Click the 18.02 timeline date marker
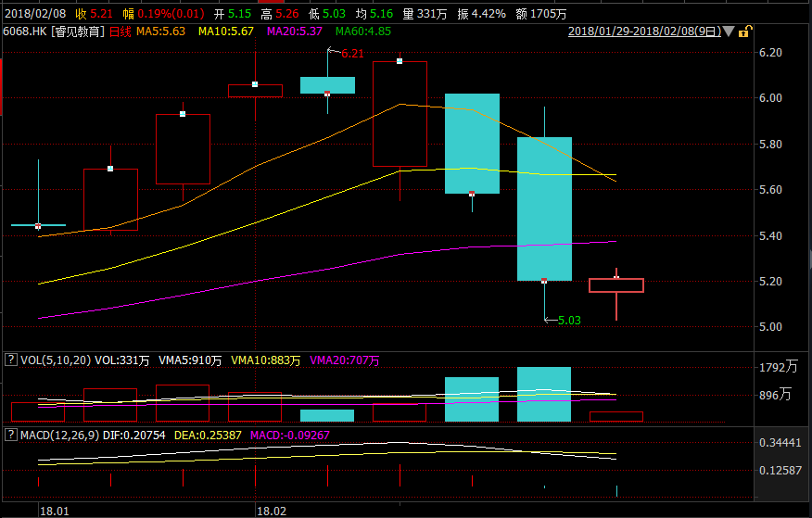812x518 pixels. tap(270, 510)
